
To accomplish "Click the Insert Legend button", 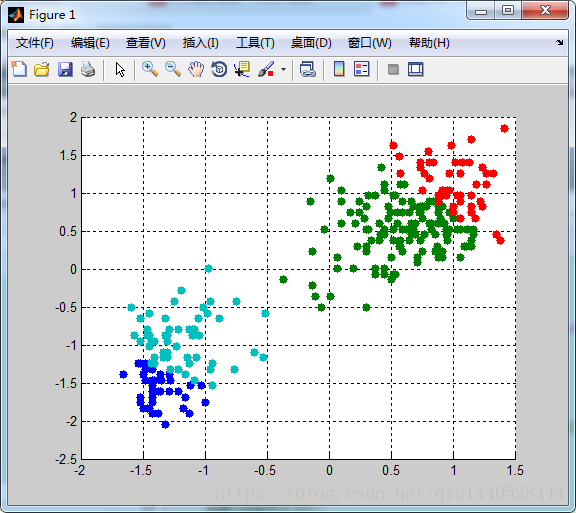I will 362,69.
